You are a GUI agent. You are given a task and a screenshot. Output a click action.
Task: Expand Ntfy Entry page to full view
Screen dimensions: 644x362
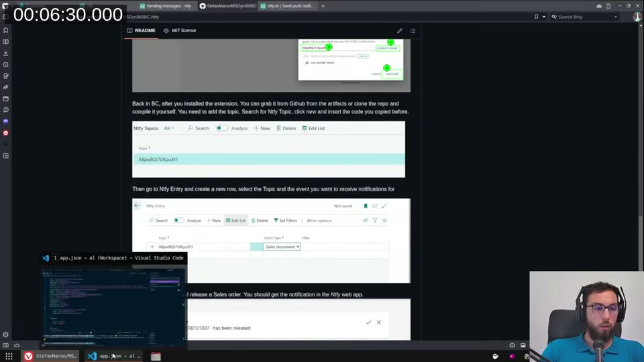pos(384,206)
